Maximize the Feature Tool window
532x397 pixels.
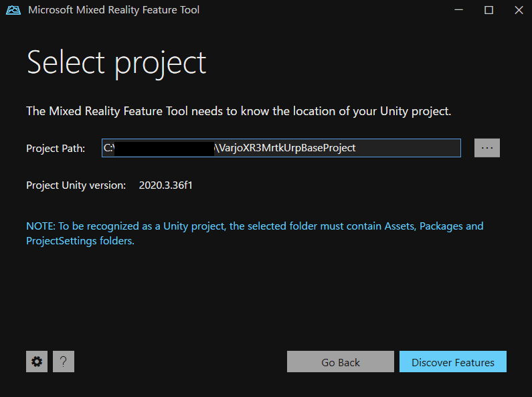489,10
